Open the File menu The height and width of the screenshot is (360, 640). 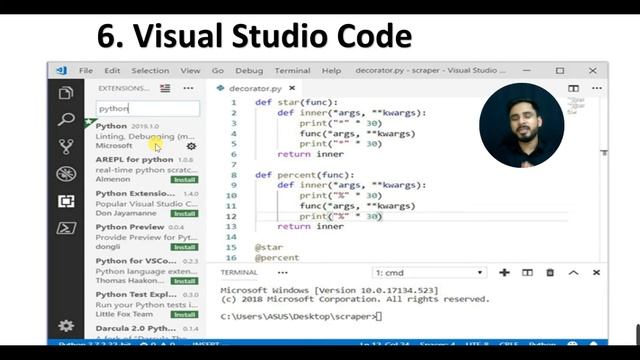(86, 71)
